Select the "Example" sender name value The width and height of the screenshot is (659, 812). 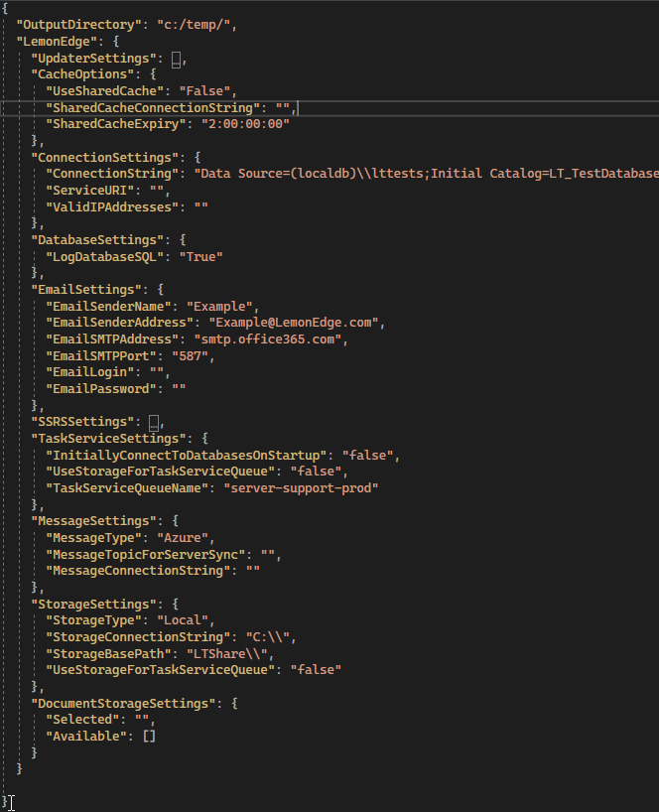pyautogui.click(x=219, y=307)
